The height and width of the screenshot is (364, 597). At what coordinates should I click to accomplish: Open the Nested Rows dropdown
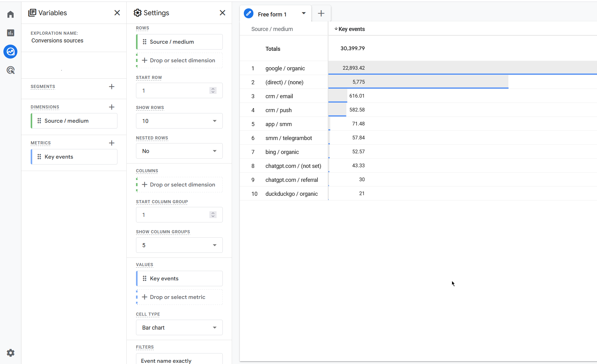(179, 151)
